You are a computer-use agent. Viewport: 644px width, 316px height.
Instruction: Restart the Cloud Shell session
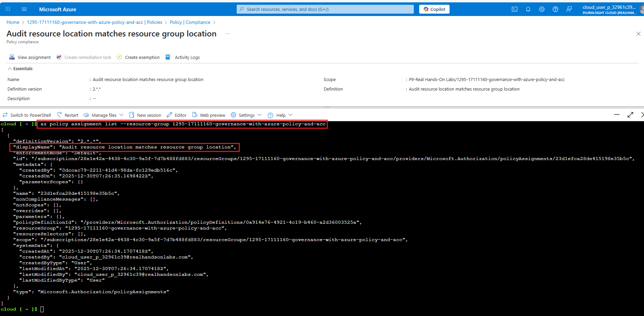coord(67,115)
